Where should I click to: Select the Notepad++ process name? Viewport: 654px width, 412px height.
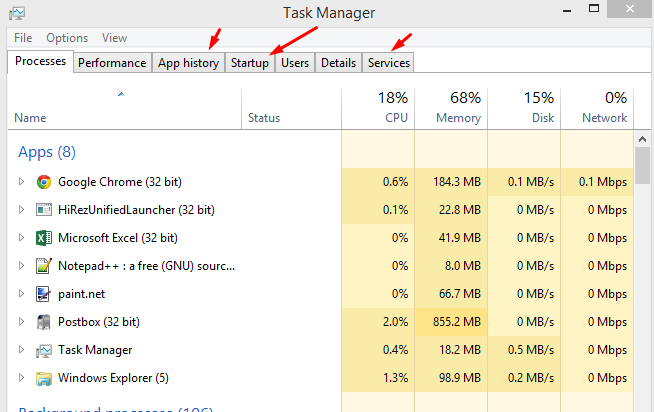(x=146, y=266)
